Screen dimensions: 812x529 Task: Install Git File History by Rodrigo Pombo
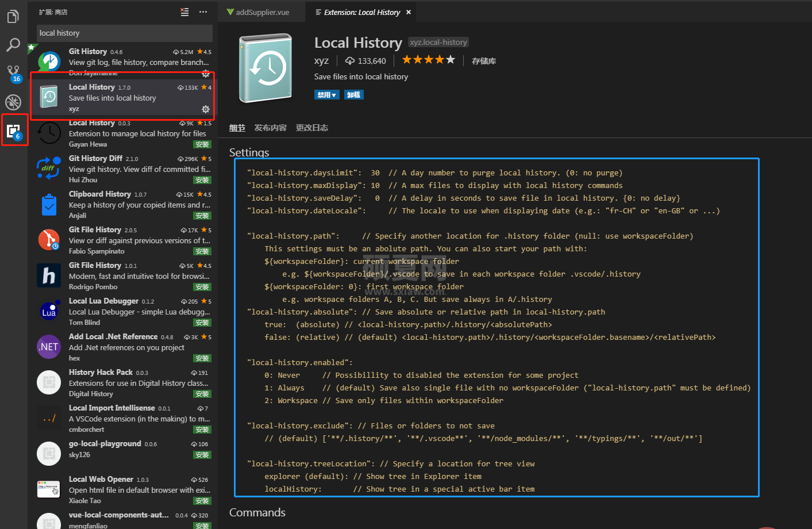202,287
